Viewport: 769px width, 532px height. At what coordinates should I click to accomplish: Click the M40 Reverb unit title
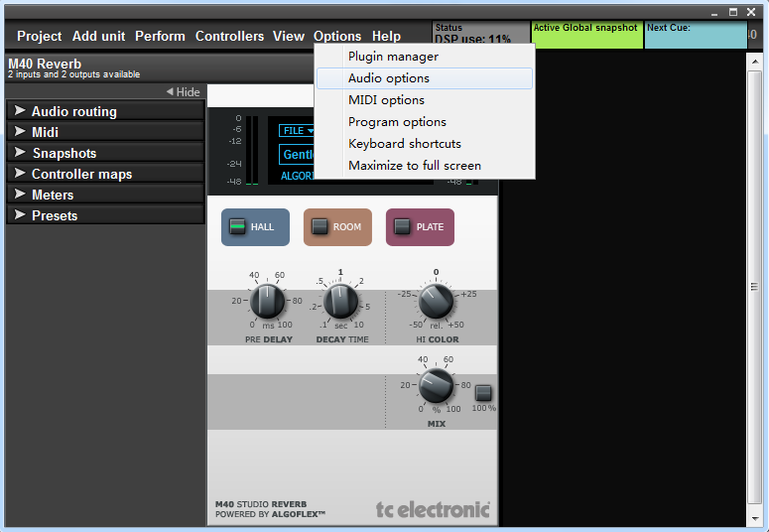(45, 64)
